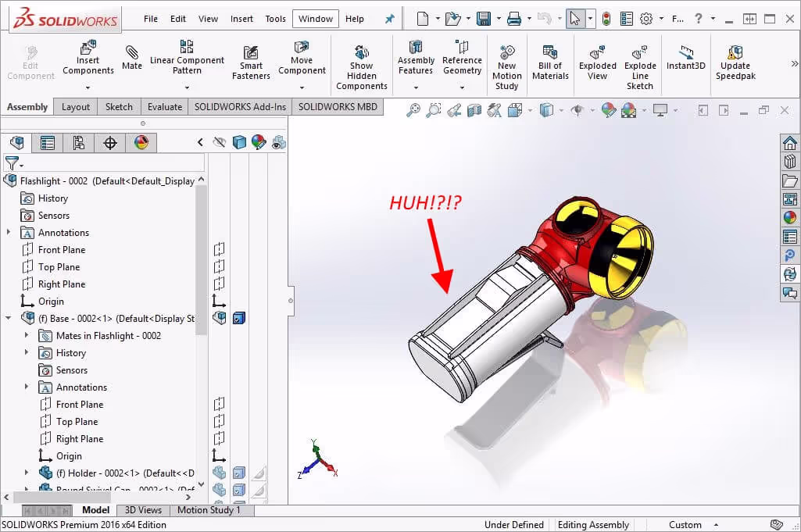Open File Explorer task pane icon
801x532 pixels.
click(790, 180)
